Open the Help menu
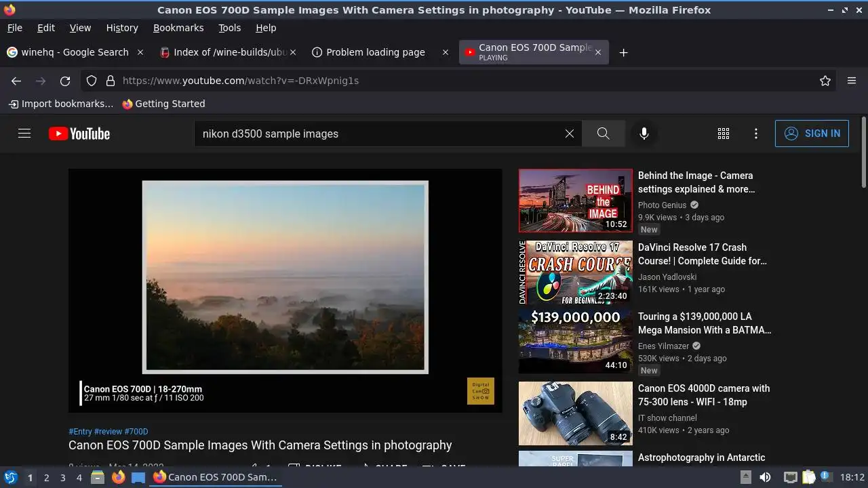This screenshot has height=488, width=868. (266, 28)
